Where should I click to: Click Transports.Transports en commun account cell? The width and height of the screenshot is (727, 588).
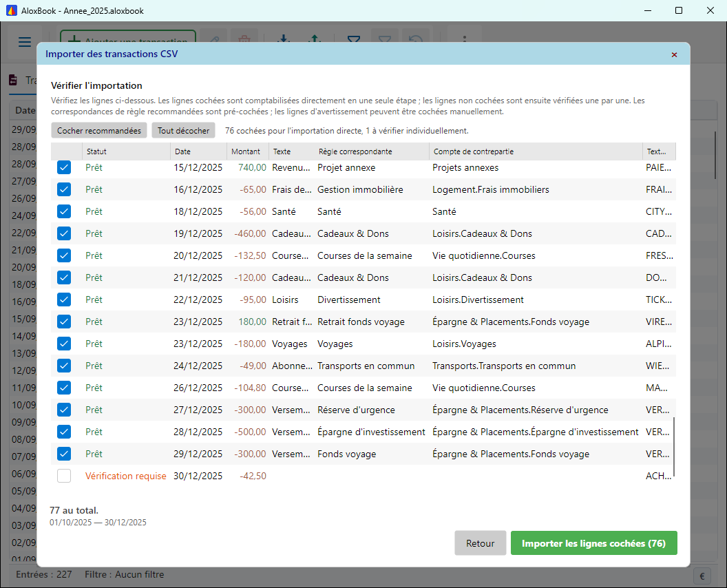(504, 366)
